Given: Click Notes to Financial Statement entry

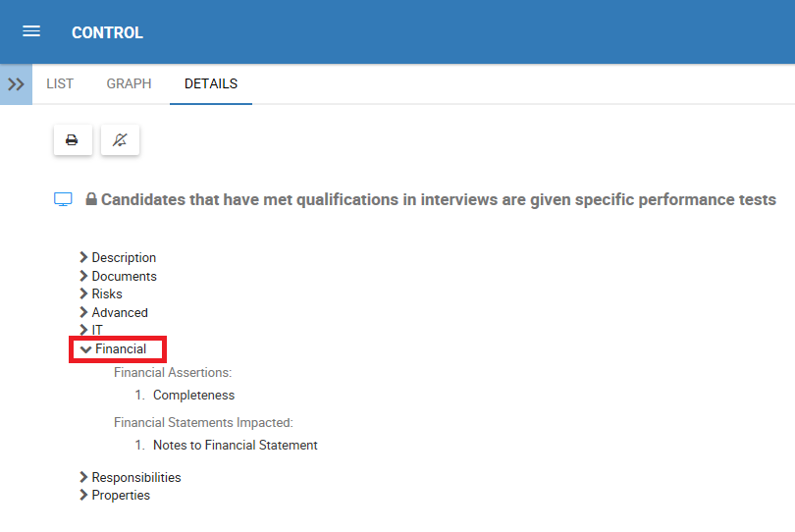Looking at the screenshot, I should [x=236, y=446].
